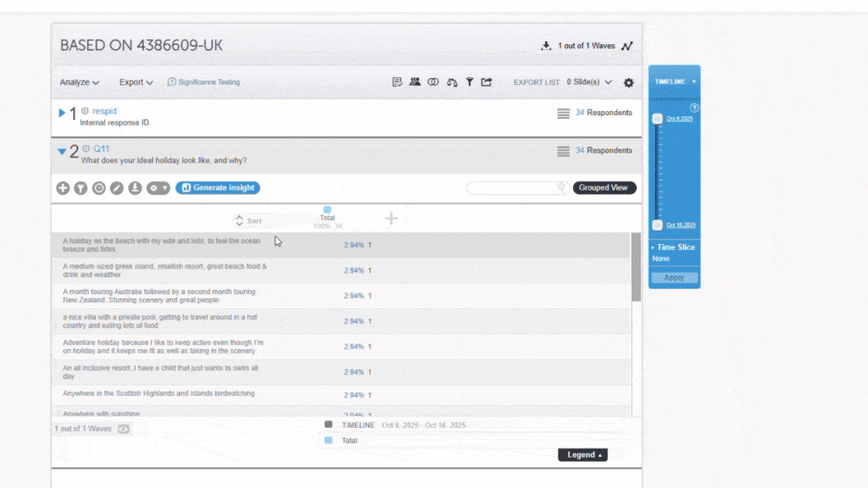The image size is (868, 488).
Task: Click the top timeline slider handle at Oct 8
Action: [658, 119]
